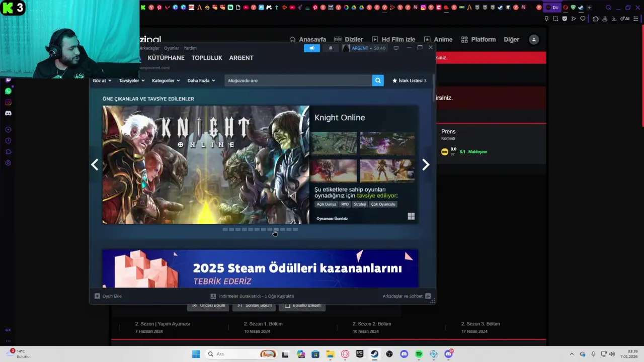Open Platform in the site nav
The height and width of the screenshot is (362, 644).
478,40
